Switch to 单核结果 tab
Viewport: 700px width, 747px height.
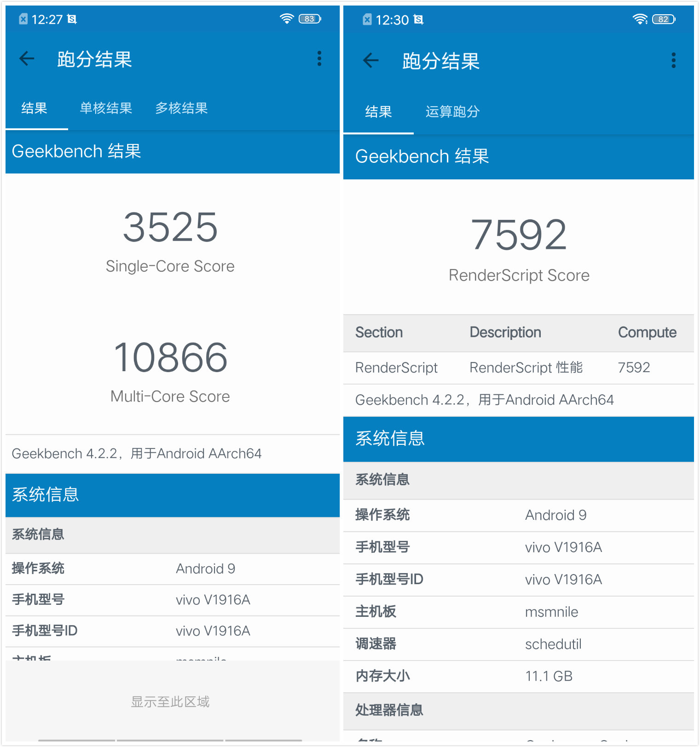click(106, 108)
